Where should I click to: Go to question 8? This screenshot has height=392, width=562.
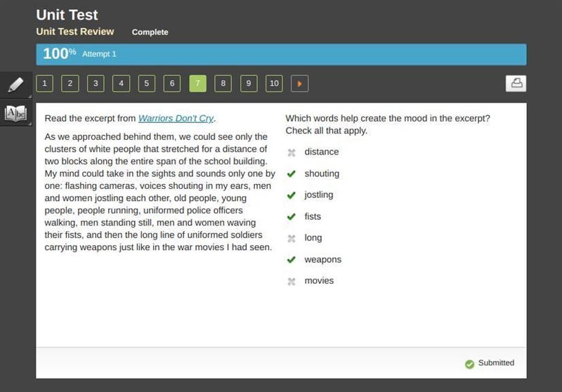[223, 84]
